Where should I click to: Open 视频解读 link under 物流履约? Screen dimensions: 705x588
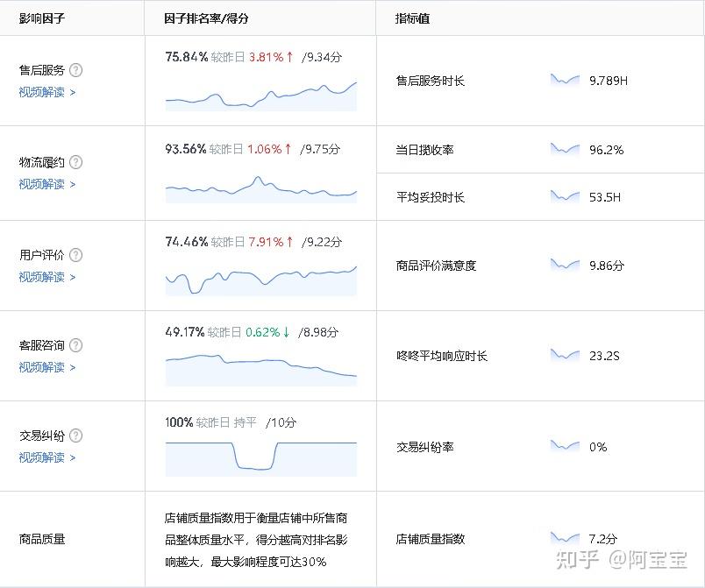click(47, 184)
